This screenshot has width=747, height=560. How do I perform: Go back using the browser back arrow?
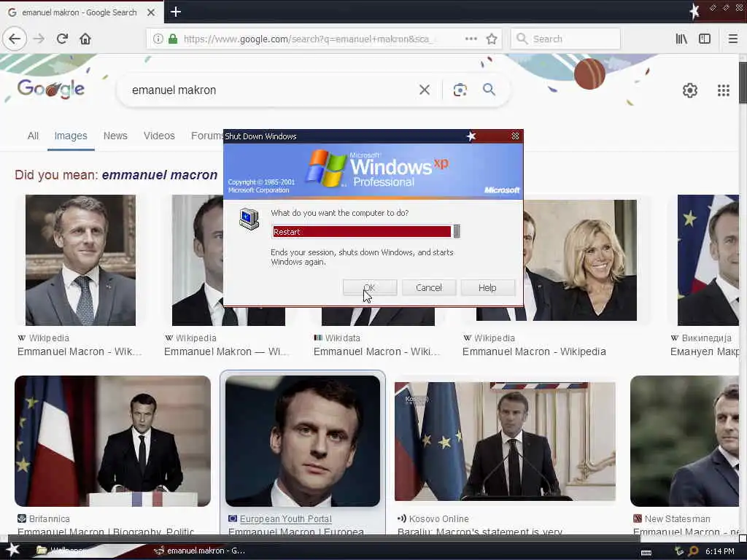click(x=15, y=39)
